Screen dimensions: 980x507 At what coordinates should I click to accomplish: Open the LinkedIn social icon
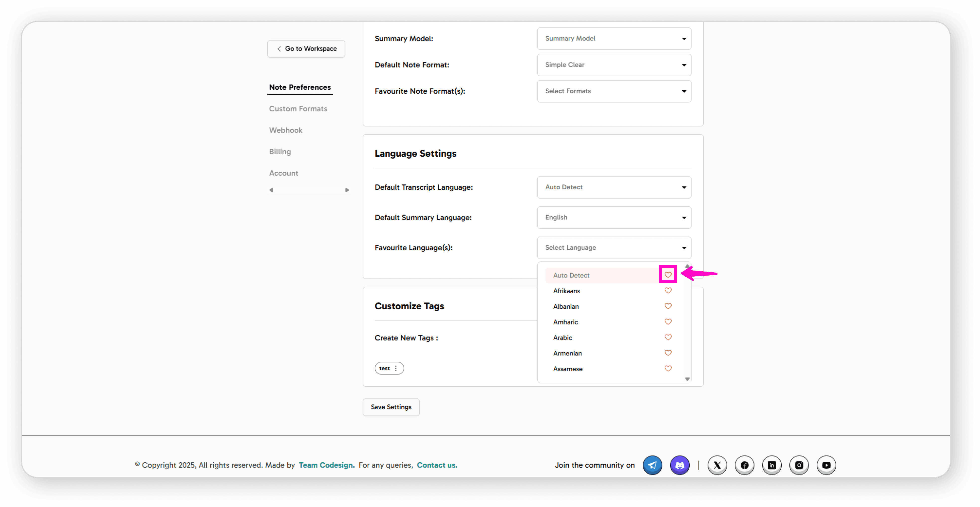tap(772, 465)
